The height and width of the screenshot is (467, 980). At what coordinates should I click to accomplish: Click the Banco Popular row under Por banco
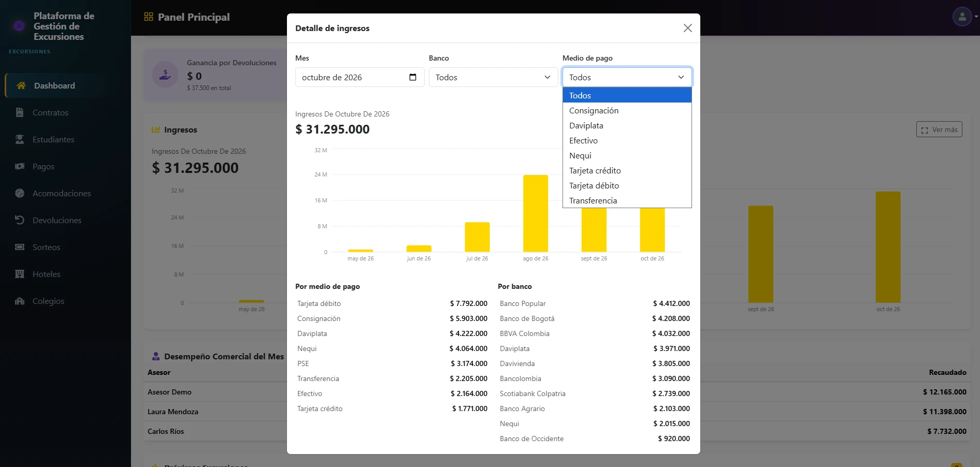[x=595, y=303]
